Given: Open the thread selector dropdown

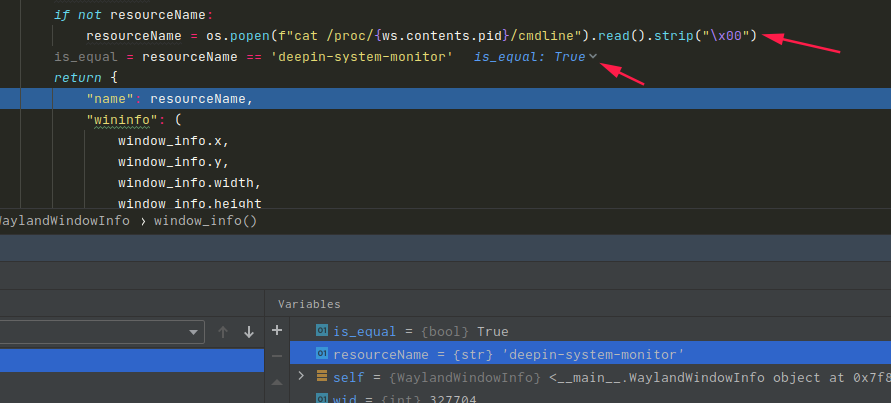Looking at the screenshot, I should pos(100,332).
